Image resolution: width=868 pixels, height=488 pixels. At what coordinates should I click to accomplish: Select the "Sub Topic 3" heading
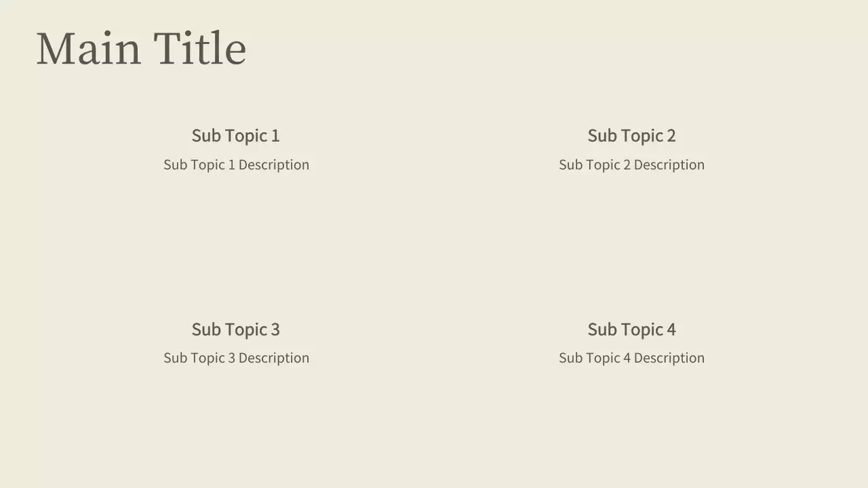235,329
